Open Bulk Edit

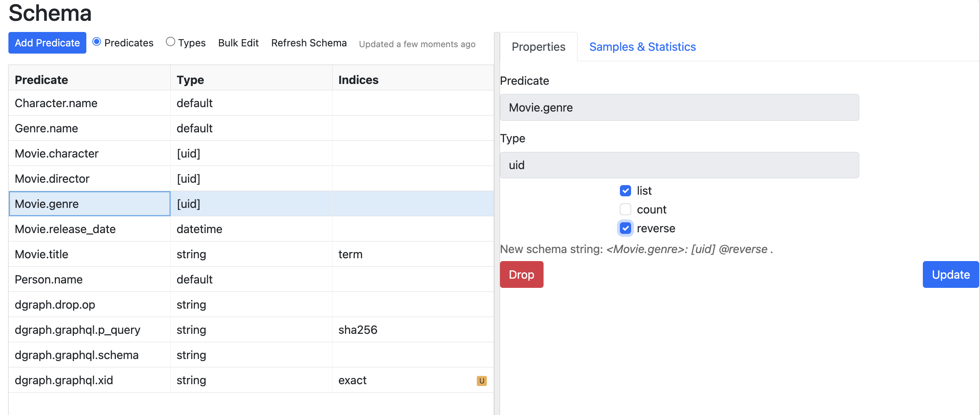pos(238,43)
